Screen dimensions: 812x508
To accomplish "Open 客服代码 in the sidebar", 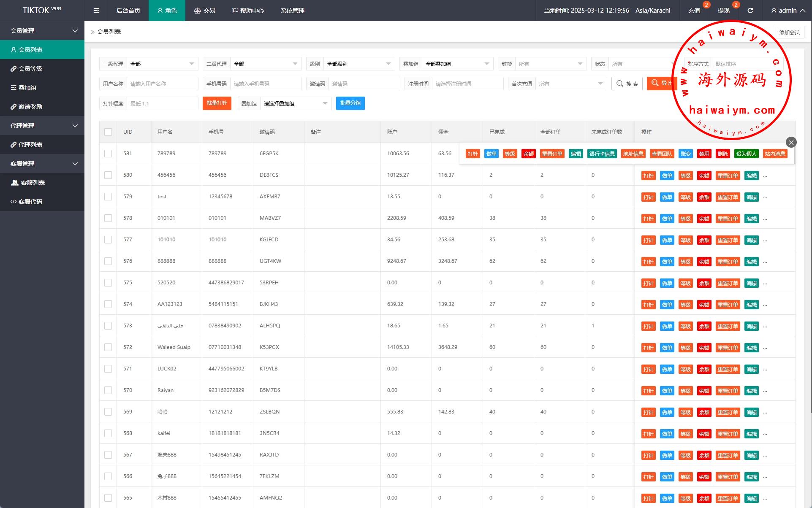I will [30, 202].
